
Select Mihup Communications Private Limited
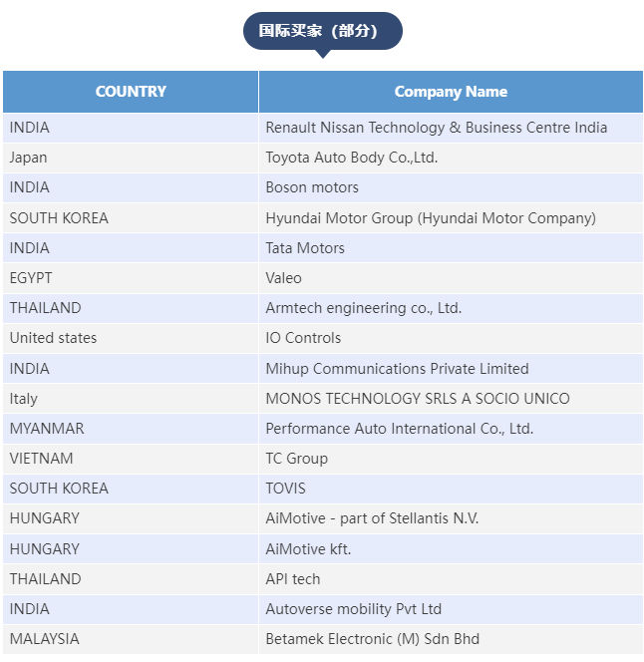397,369
